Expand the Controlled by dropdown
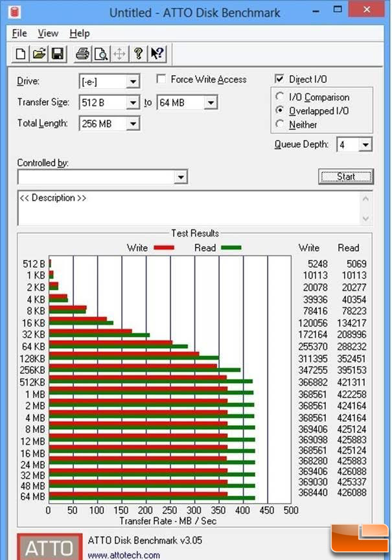The width and height of the screenshot is (392, 560). pyautogui.click(x=181, y=177)
